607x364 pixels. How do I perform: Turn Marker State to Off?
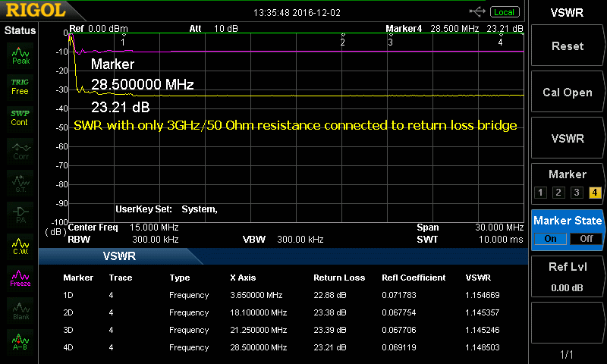coord(585,238)
